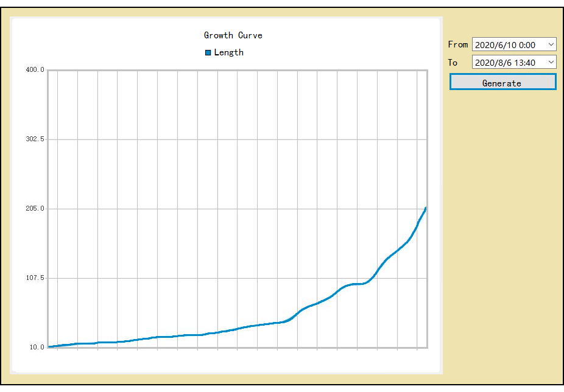The height and width of the screenshot is (392, 564).
Task: Open the To date dropdown arrow
Action: (x=551, y=62)
